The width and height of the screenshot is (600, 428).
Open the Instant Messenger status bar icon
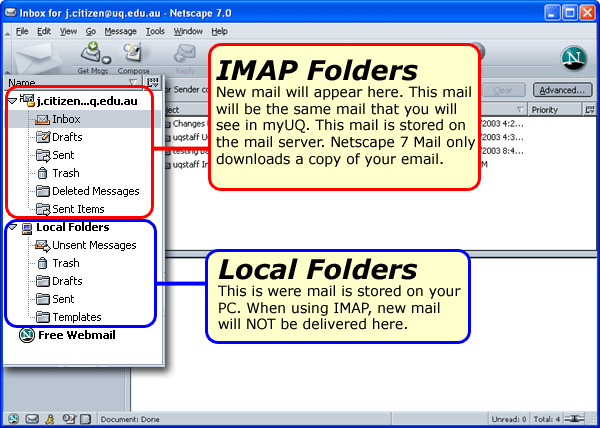pos(50,417)
